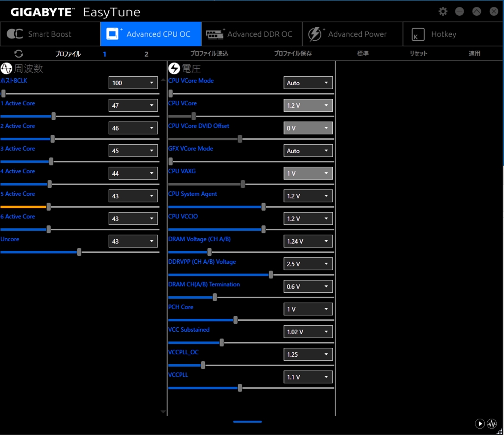Click the 適用 apply button
The height and width of the screenshot is (435, 504).
[474, 53]
